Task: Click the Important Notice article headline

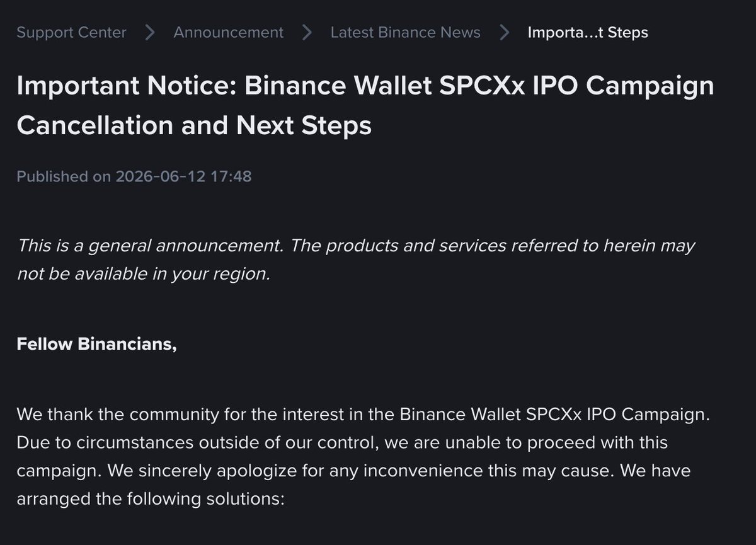Action: (x=365, y=106)
